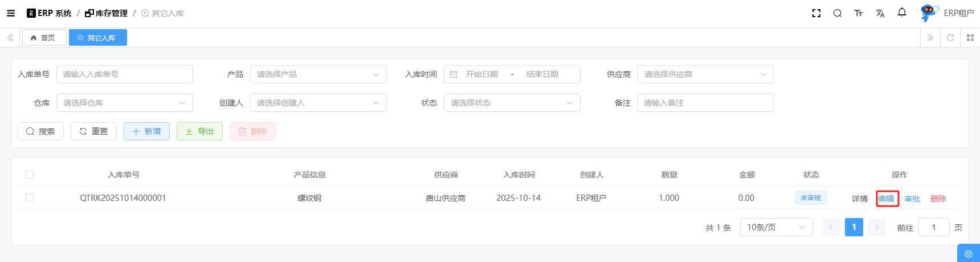Toggle the select-all checkbox in table header
980x262 pixels.
coord(30,175)
